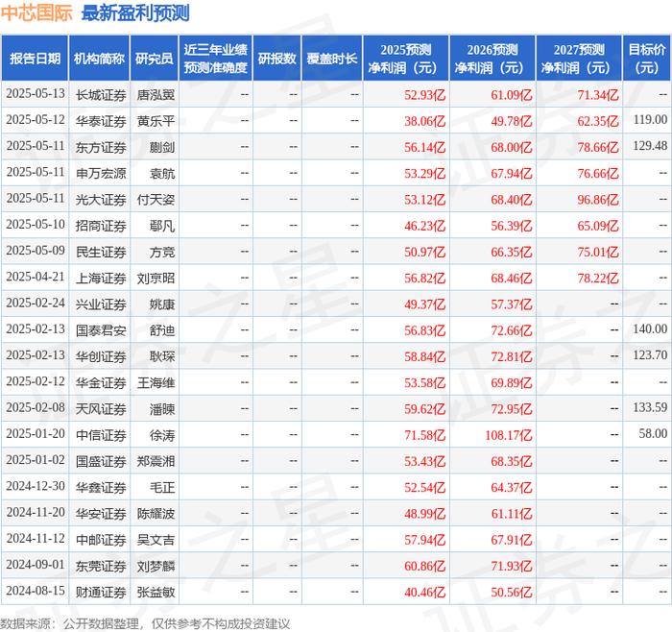The width and height of the screenshot is (672, 632).
Task: Select 2025 forecast value 52.93亿
Action: point(424,95)
